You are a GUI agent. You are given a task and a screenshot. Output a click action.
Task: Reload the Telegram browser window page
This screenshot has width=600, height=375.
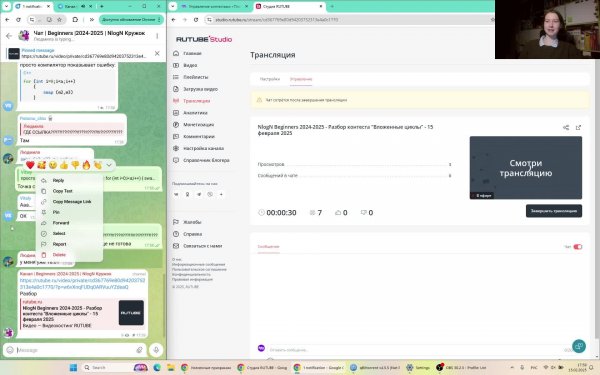point(18,20)
